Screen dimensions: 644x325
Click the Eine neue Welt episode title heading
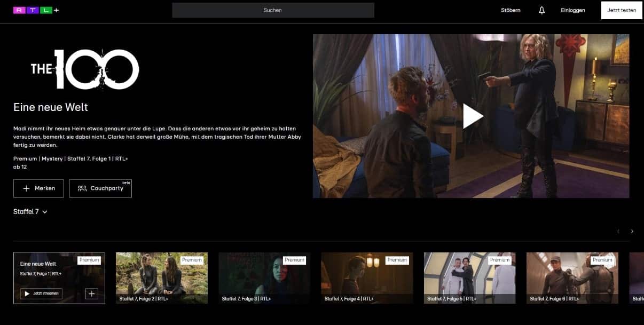(x=51, y=107)
